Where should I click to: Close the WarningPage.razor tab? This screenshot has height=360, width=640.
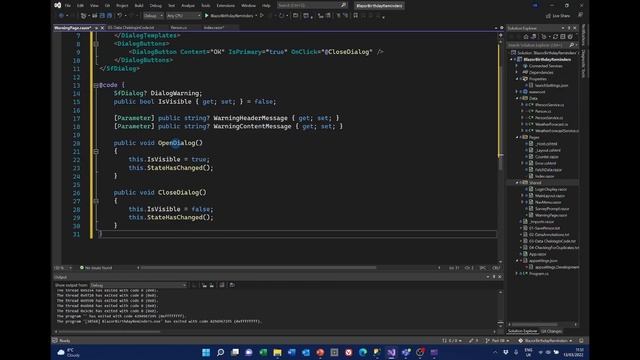[102, 28]
